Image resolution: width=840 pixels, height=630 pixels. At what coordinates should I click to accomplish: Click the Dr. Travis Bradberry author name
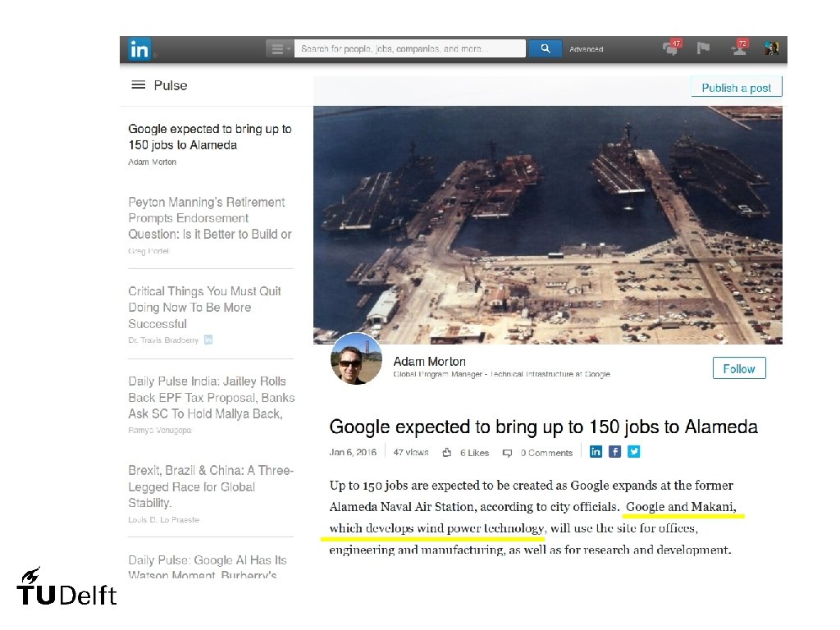pos(163,340)
